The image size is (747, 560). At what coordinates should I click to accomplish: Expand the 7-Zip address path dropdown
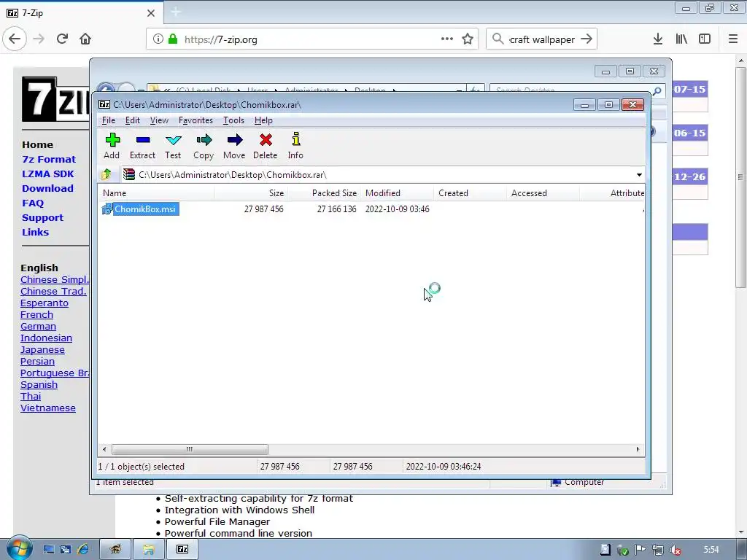(x=639, y=175)
